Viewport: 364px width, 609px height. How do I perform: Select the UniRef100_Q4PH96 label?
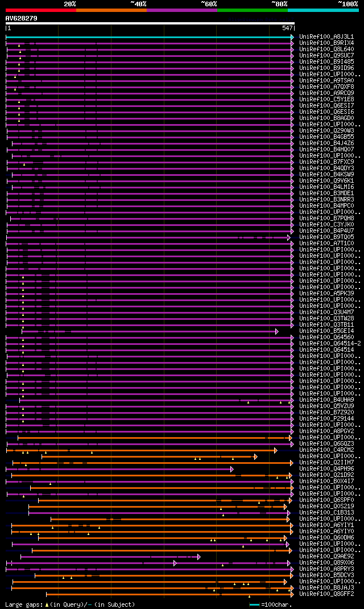coord(326,469)
